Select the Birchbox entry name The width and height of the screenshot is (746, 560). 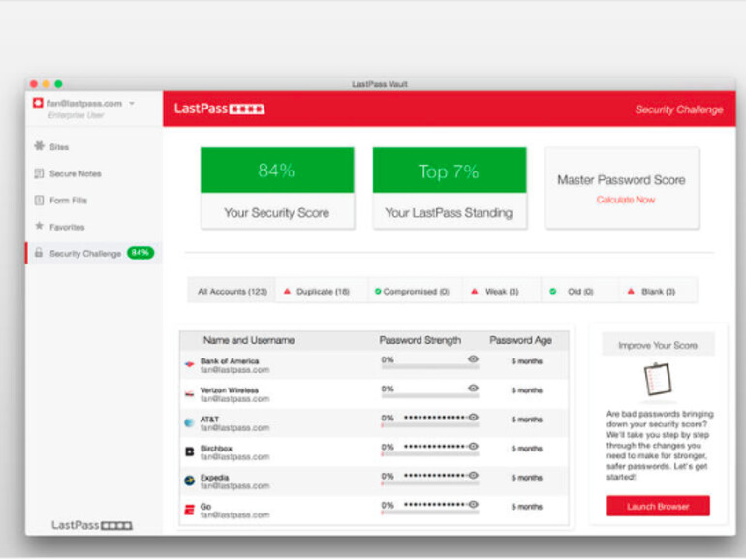(216, 449)
